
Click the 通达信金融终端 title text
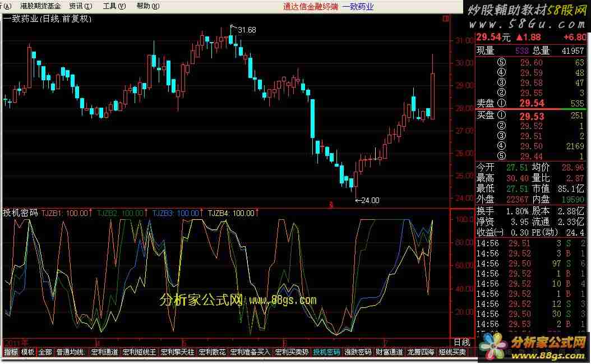click(x=311, y=6)
